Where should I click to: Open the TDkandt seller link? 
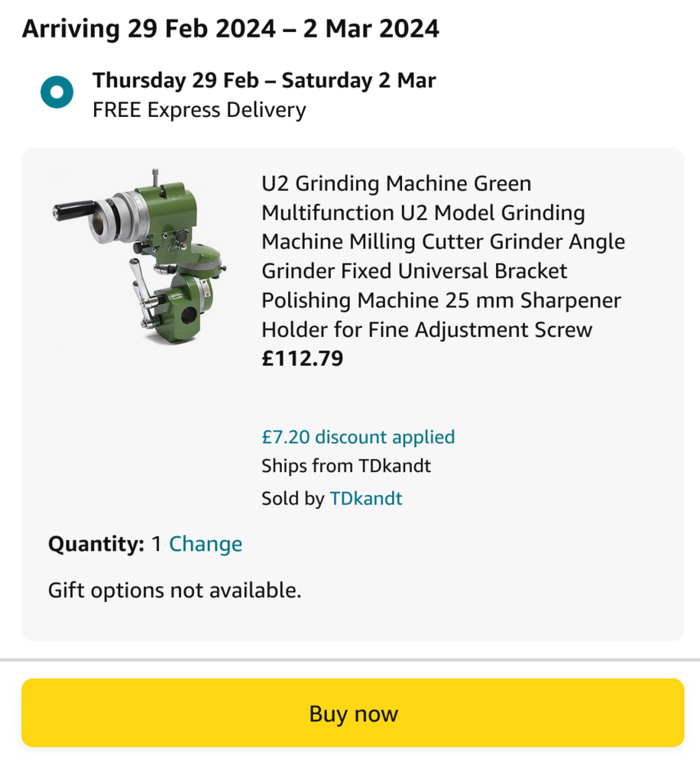pos(365,499)
